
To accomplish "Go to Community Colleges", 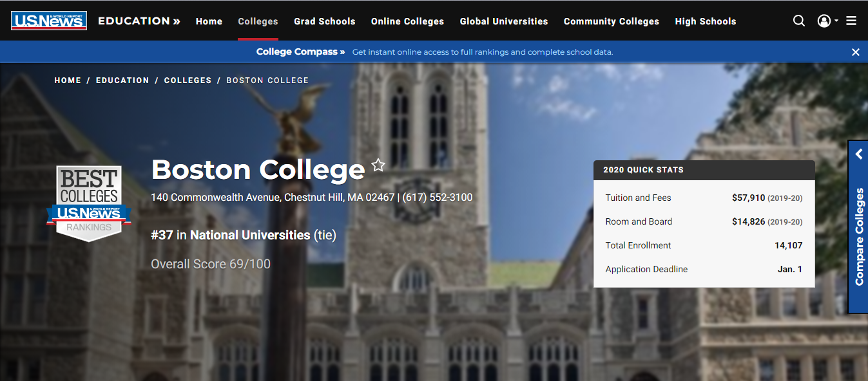I will coord(612,21).
